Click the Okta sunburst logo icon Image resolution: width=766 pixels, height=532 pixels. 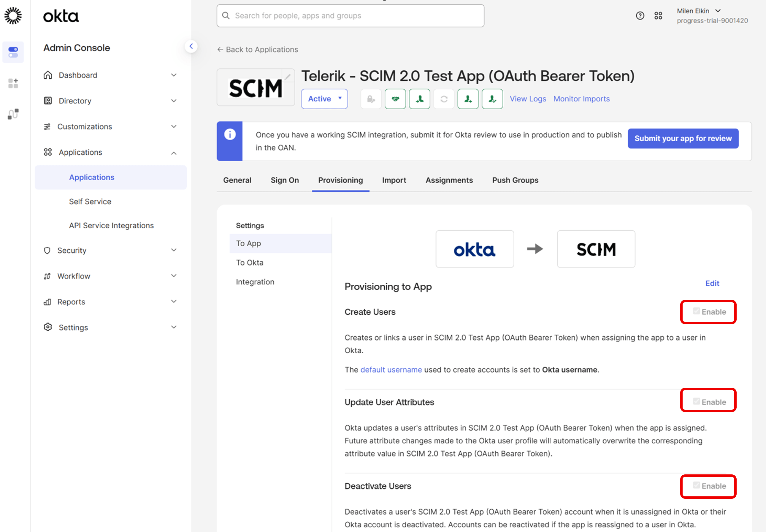[x=13, y=16]
